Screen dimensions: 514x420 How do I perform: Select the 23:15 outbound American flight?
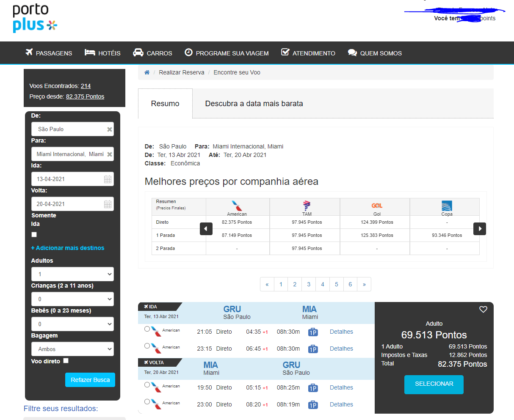click(x=147, y=346)
